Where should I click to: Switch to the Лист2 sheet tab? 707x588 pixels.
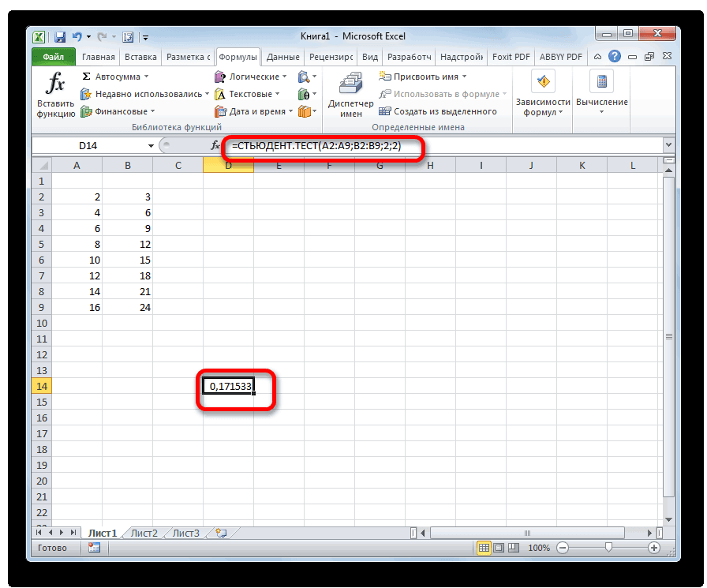[144, 533]
